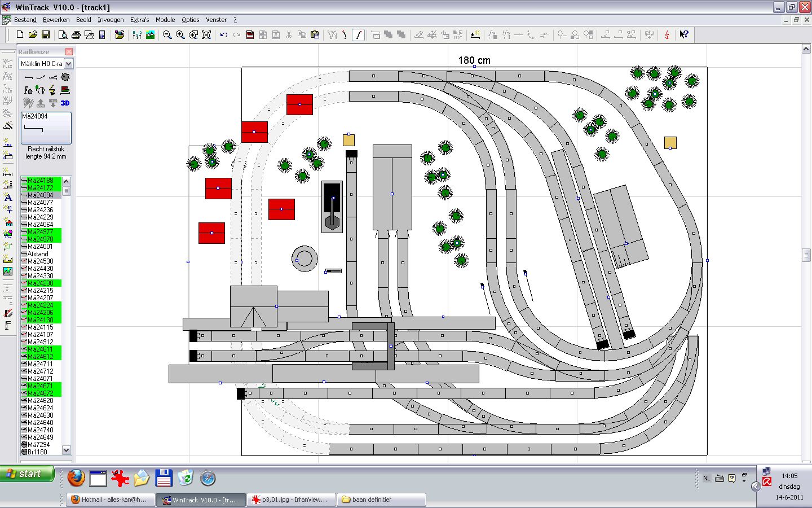Open the Module menu
Screen dimensions: 812x508
coord(165,20)
